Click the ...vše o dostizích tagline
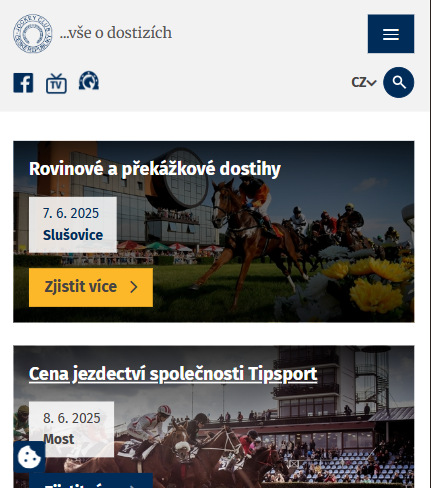 tap(116, 33)
